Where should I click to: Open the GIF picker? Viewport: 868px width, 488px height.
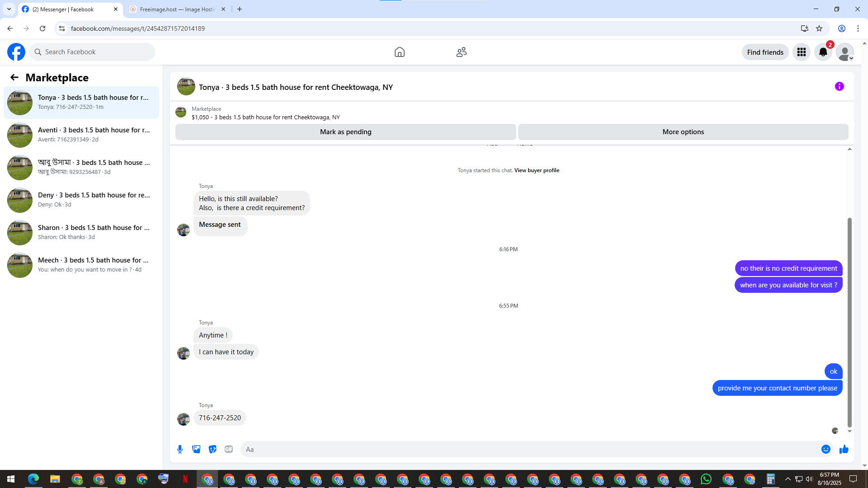point(229,449)
